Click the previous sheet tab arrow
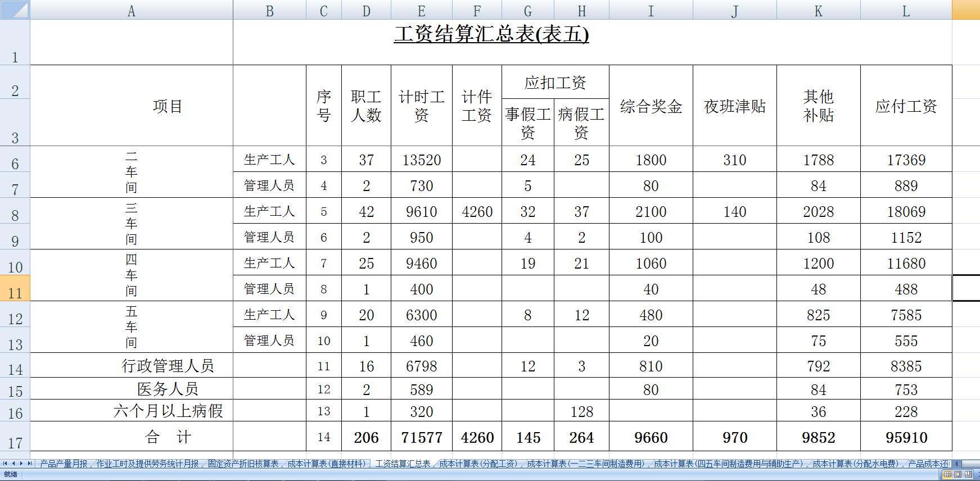Screen dimensions: 980x481 (x=14, y=464)
